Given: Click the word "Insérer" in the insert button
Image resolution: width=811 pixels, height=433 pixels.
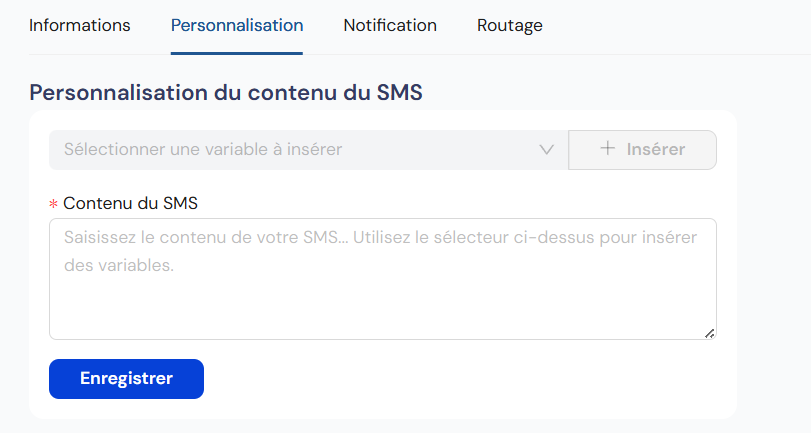Looking at the screenshot, I should point(656,150).
